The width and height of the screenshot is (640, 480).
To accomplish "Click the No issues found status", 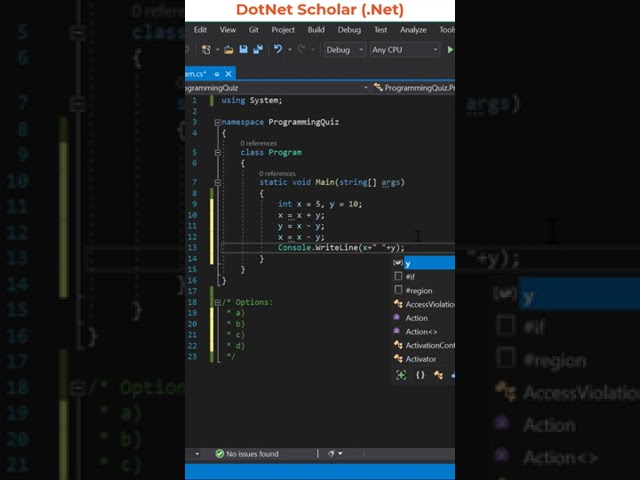I will 252,453.
